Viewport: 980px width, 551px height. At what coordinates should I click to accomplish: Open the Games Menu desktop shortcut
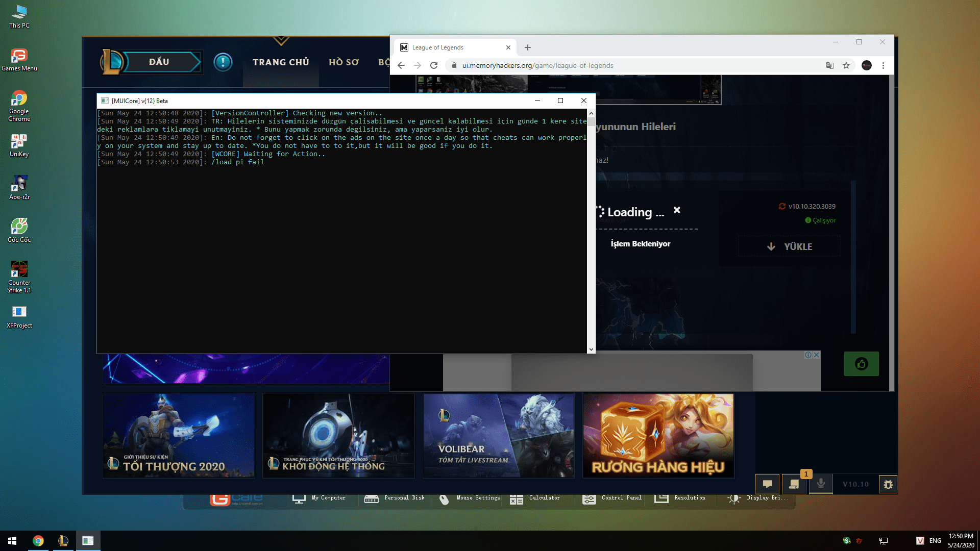pyautogui.click(x=19, y=60)
